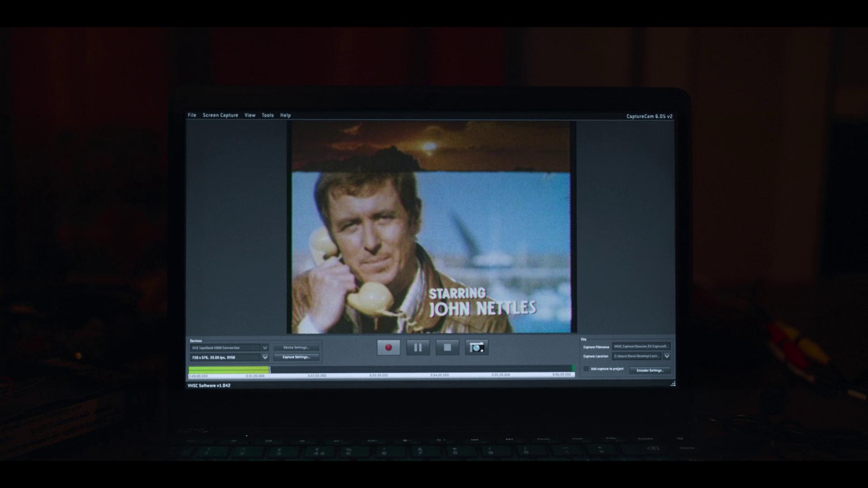
Task: Click the video preview showing John Nettles
Action: point(431,227)
